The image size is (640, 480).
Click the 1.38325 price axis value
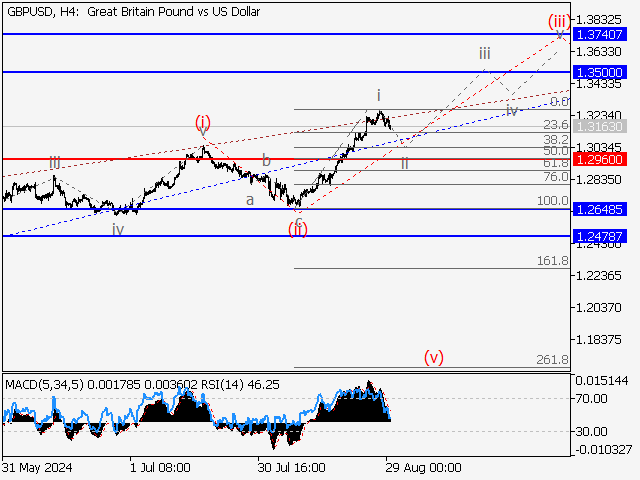598,20
